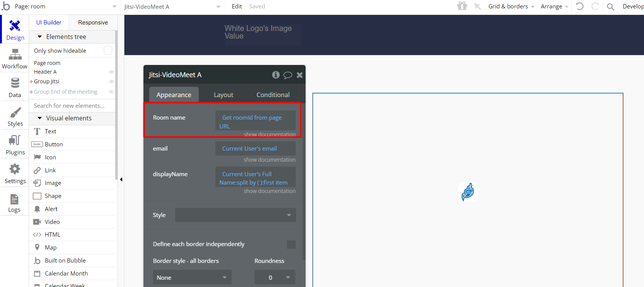Image resolution: width=644 pixels, height=287 pixels.
Task: Open the Workflow section
Action: pyautogui.click(x=15, y=58)
